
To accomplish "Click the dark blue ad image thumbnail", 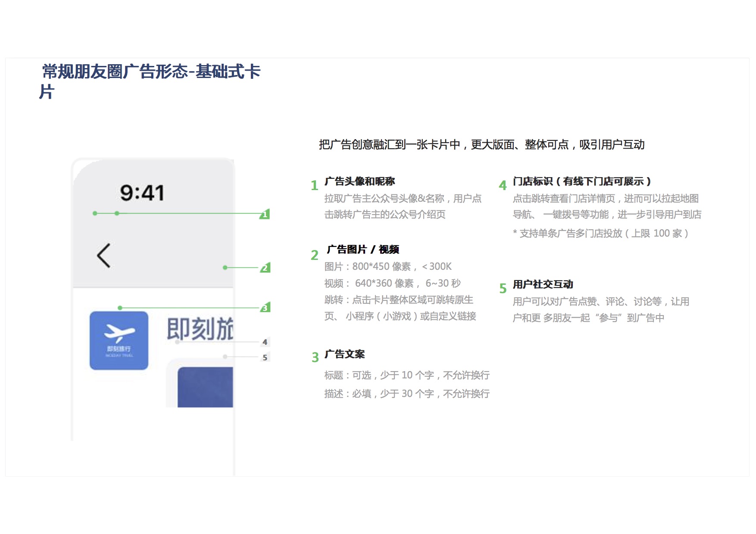I will click(x=205, y=387).
